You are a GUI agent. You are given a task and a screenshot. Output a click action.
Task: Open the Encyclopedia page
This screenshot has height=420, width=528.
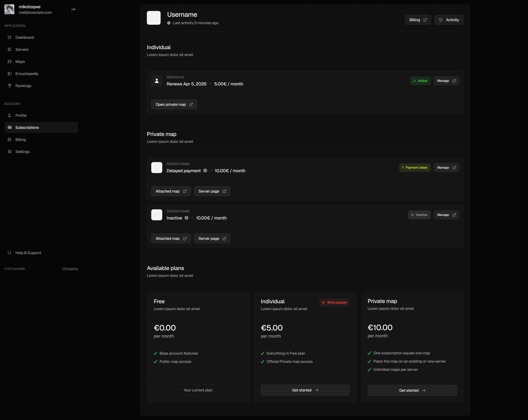coord(41,74)
